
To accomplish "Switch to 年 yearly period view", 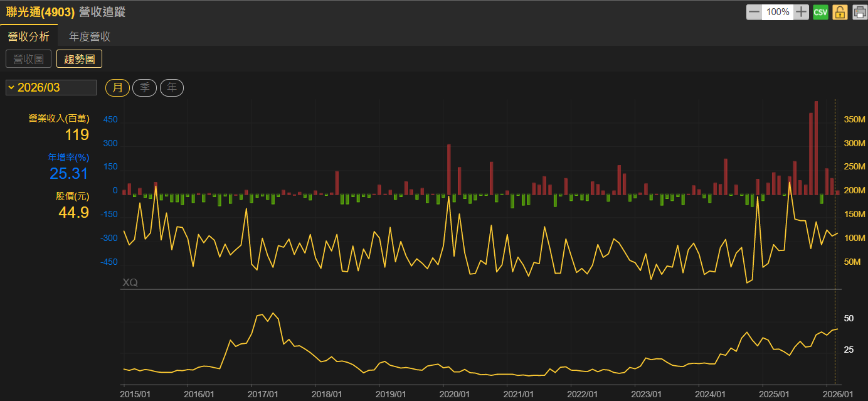I will [172, 88].
